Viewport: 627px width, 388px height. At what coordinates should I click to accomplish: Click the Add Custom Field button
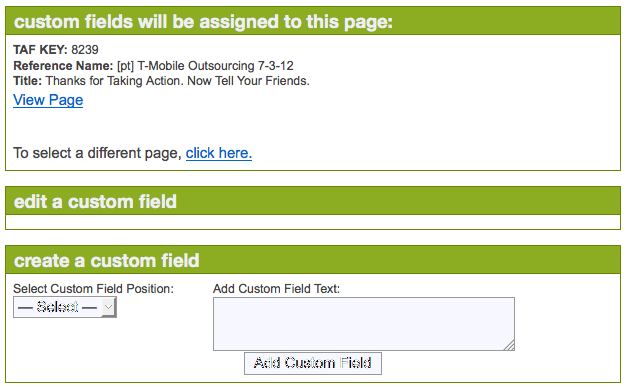pos(313,363)
